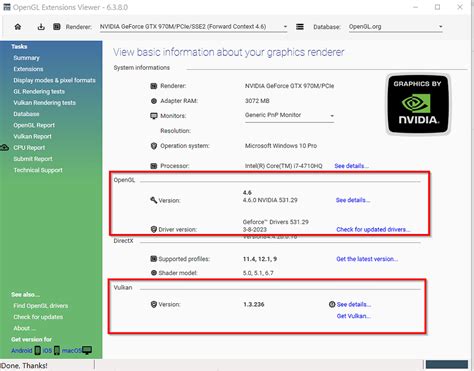Click the Android phone icon
Screen dimensions: 474x371
pos(38,350)
